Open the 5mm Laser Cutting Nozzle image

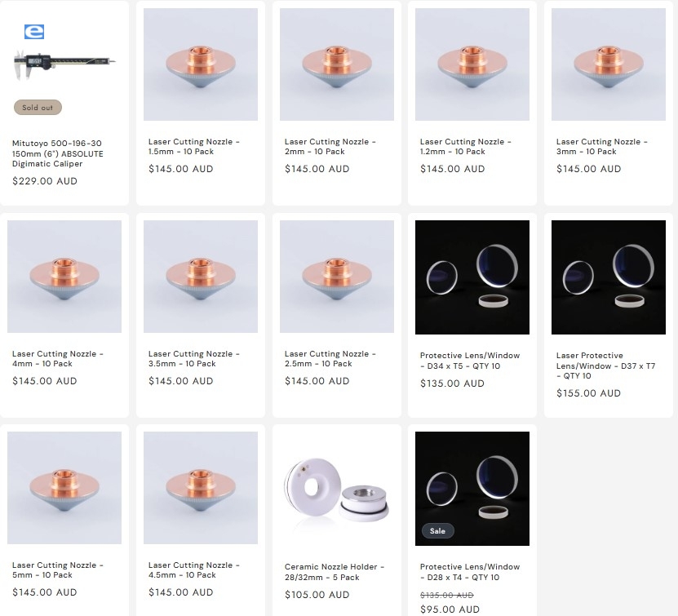(x=64, y=488)
